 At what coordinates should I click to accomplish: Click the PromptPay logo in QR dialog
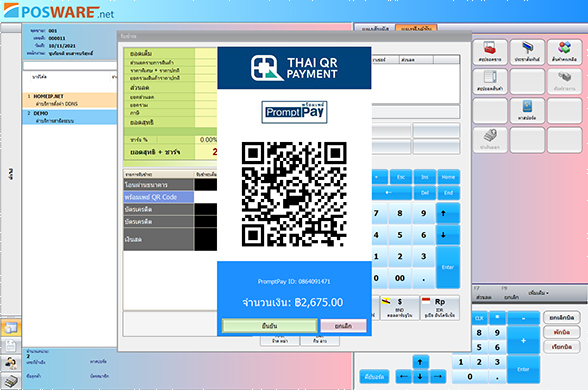294,112
